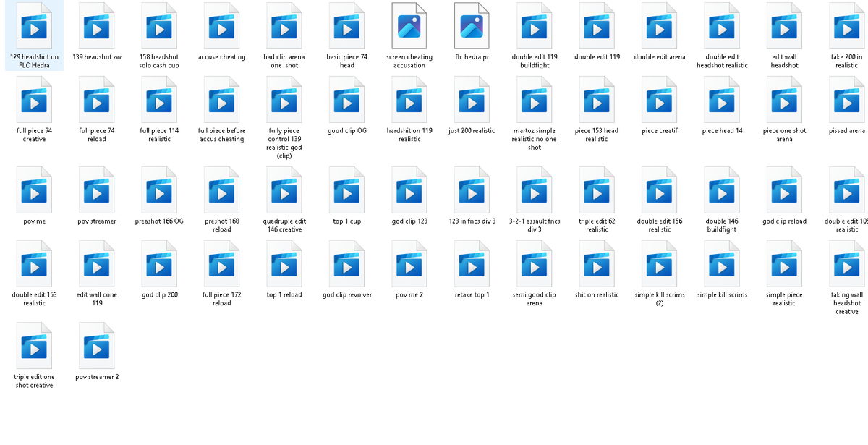Select the 'god clip 200' video icon
This screenshot has width=868, height=445.
[x=159, y=264]
